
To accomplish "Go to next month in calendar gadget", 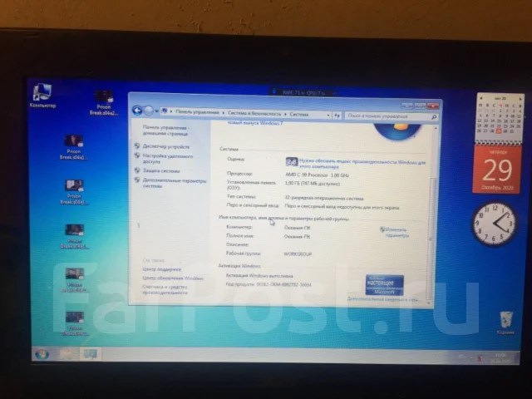I will coord(520,99).
